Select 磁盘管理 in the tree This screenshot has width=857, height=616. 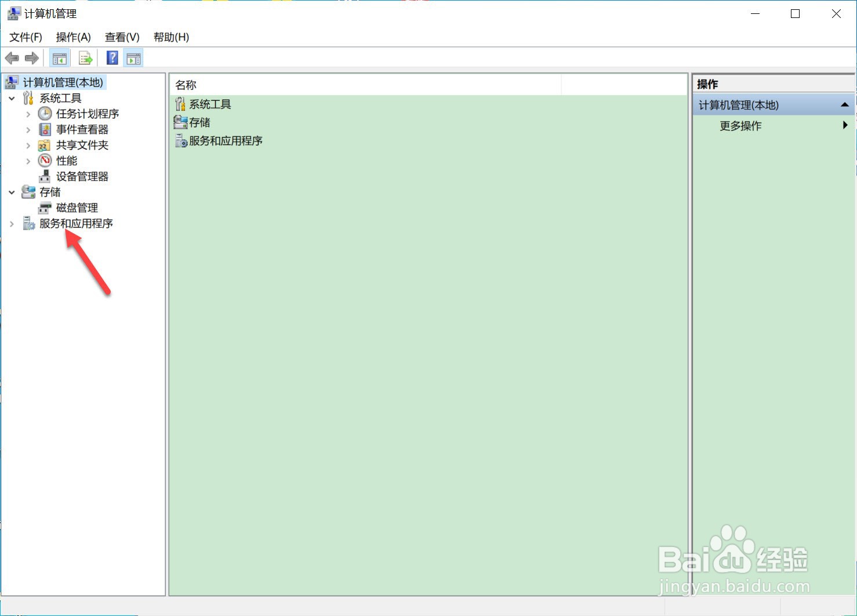pos(77,208)
